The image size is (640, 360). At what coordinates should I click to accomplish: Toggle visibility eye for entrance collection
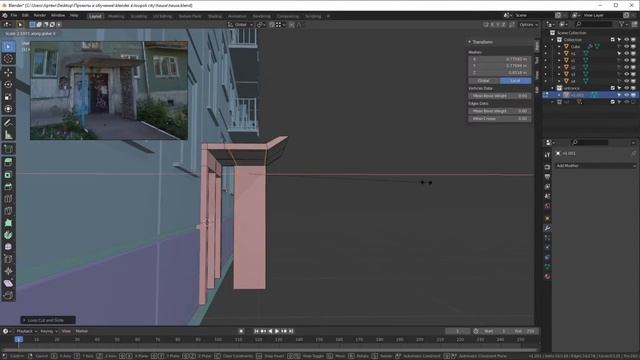click(626, 88)
